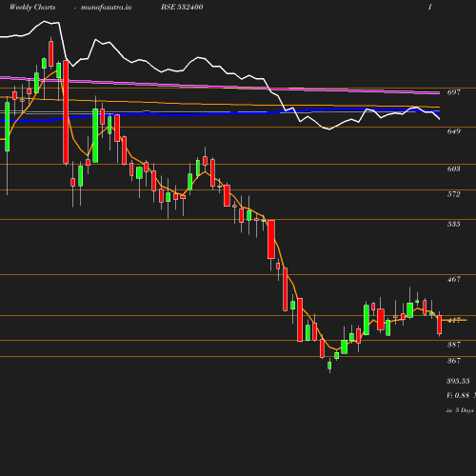The image size is (476, 476).
Task: Click the 'munafasutra.in' label
Action: tap(106, 7)
